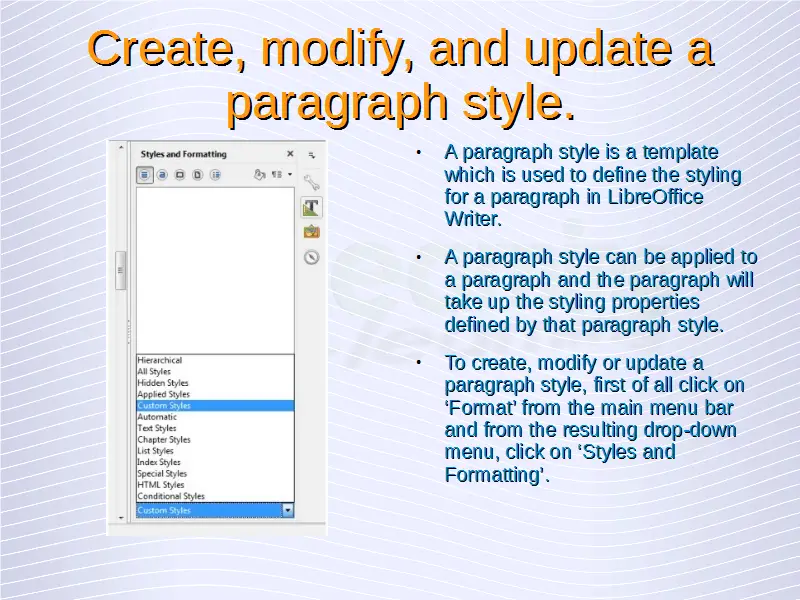Close the Styles and Formatting panel
This screenshot has width=800, height=600.
pyautogui.click(x=290, y=154)
